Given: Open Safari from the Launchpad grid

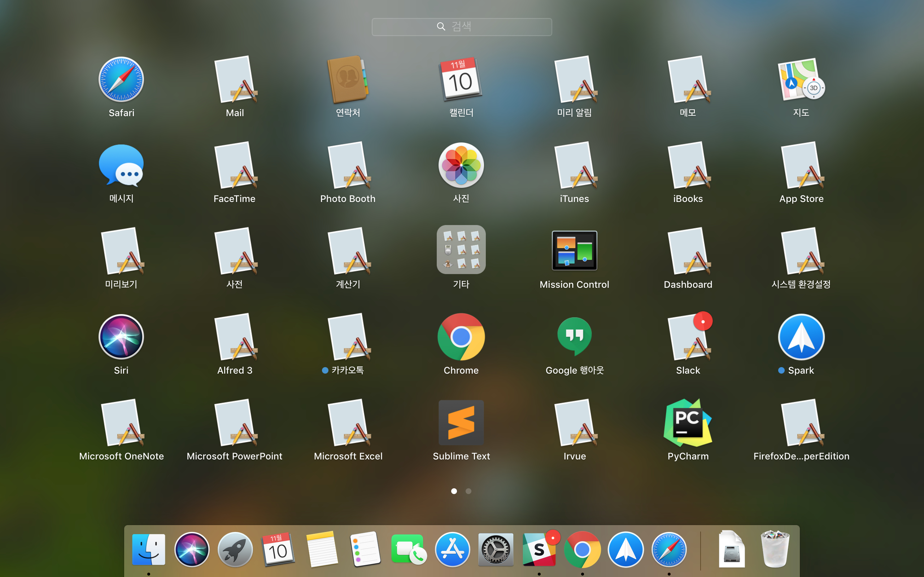Looking at the screenshot, I should pos(121,79).
